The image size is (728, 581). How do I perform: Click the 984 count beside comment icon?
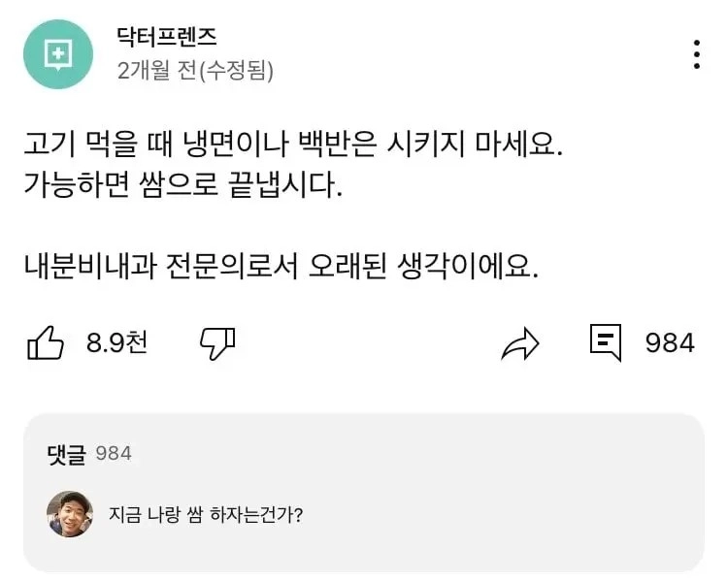tap(670, 342)
